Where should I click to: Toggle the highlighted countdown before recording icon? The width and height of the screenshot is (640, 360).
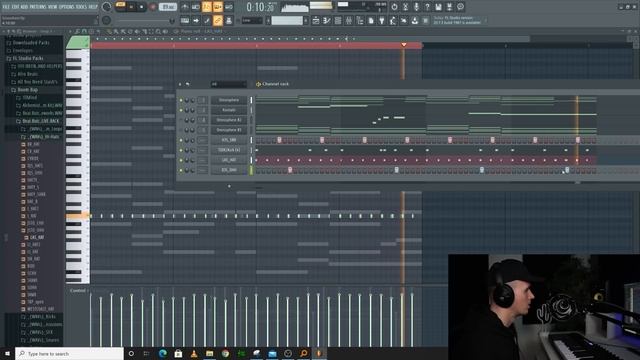(x=207, y=7)
